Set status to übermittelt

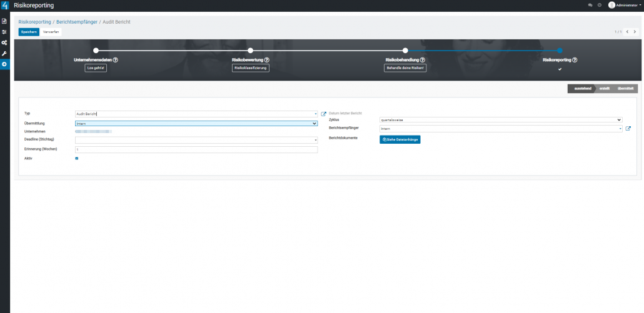click(625, 89)
